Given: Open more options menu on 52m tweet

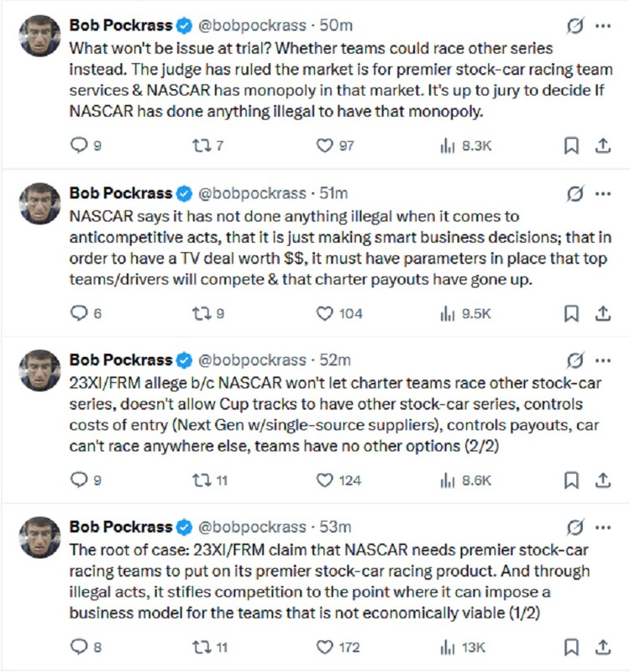Looking at the screenshot, I should [x=602, y=361].
